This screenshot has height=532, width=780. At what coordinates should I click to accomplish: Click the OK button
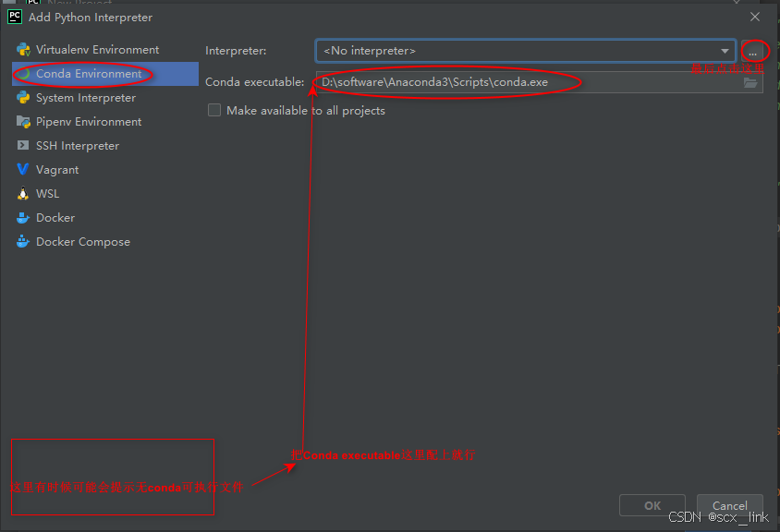tap(652, 505)
